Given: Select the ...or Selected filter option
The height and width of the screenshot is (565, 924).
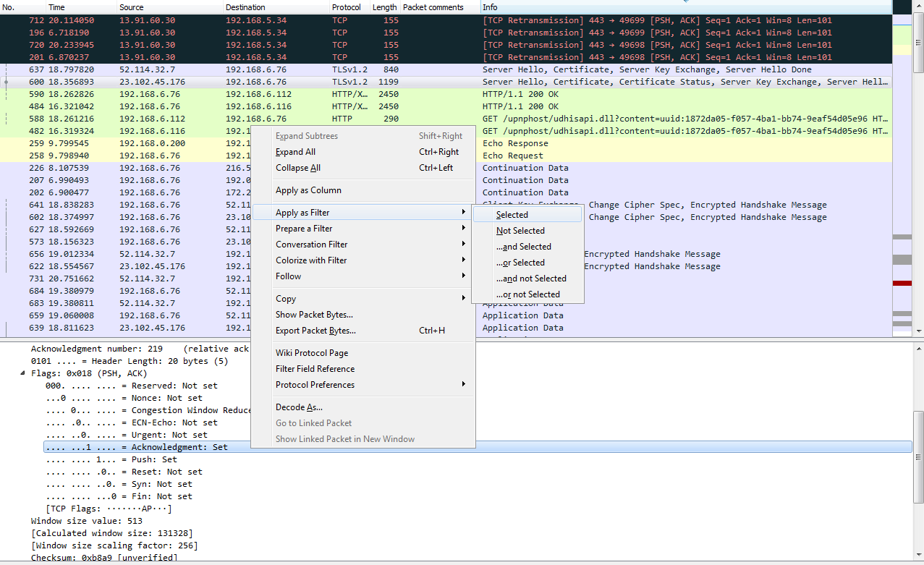Looking at the screenshot, I should pos(520,263).
